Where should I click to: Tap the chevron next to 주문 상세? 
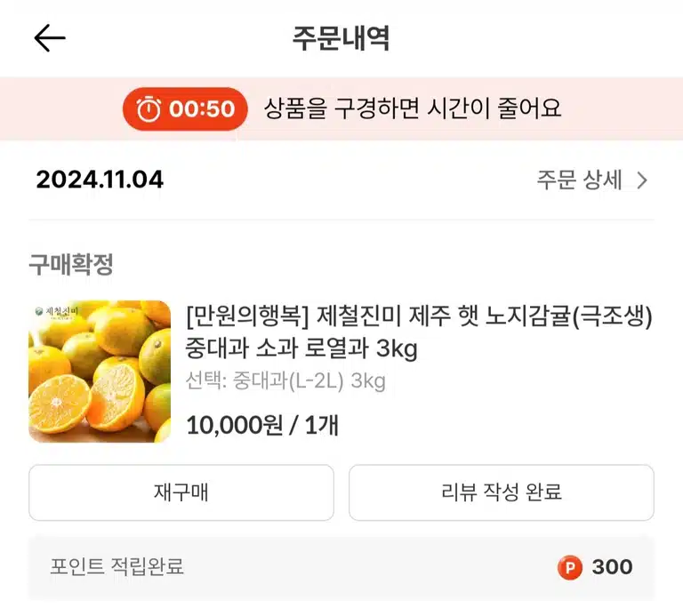(x=641, y=180)
